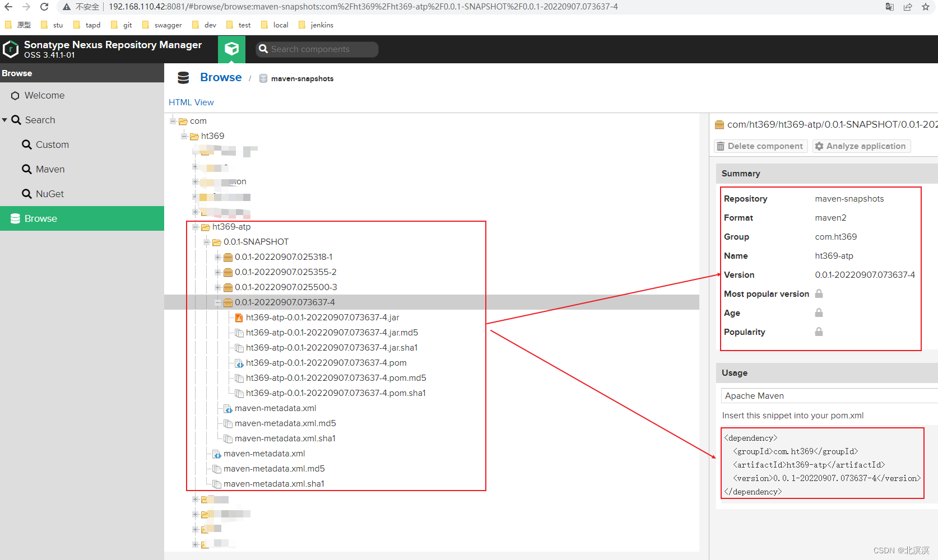Collapse the com tree node
This screenshot has height=560, width=938.
pyautogui.click(x=173, y=121)
